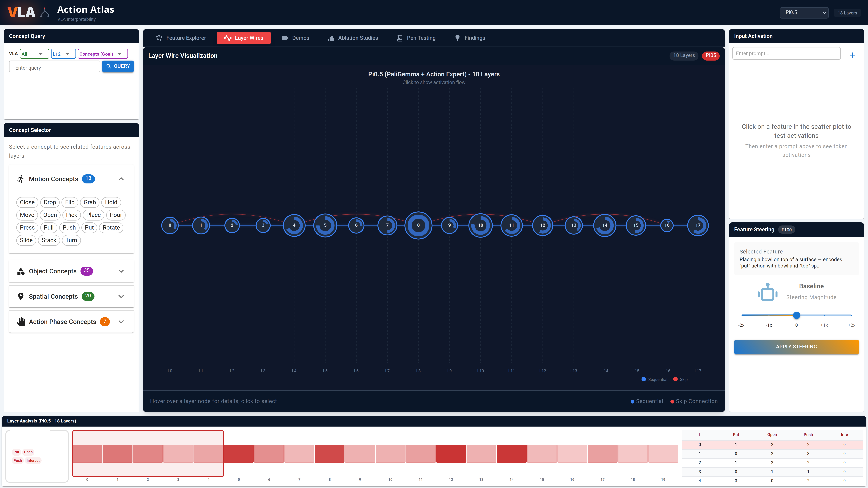Collapse the Motion Concepts section

121,179
